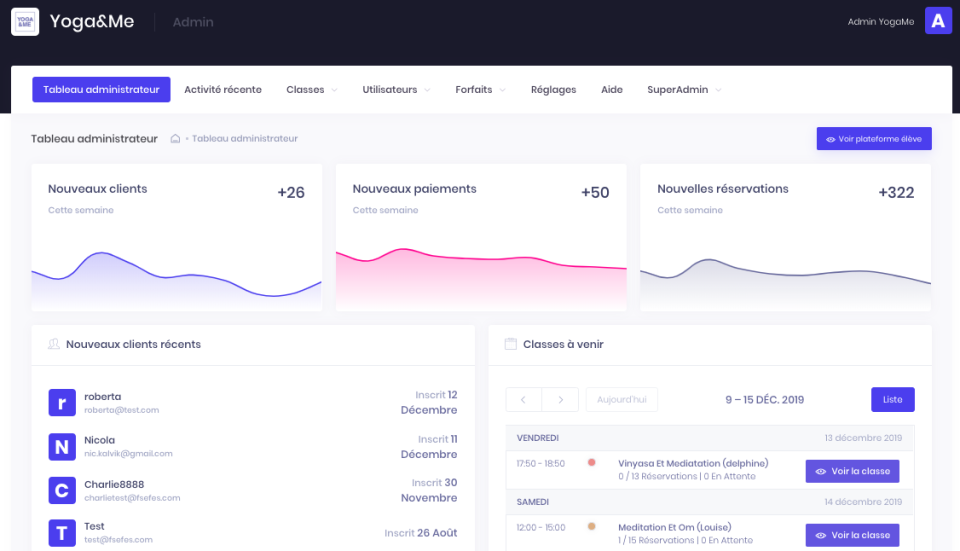Click the 12:00 - 15:00 time slot
The image size is (960, 551).
[541, 528]
